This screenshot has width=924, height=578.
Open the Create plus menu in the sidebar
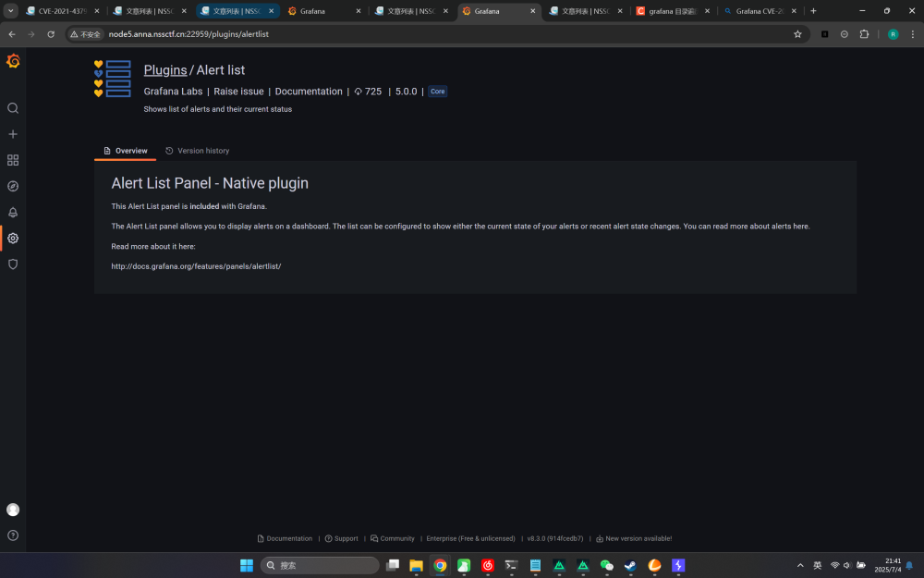tap(13, 134)
